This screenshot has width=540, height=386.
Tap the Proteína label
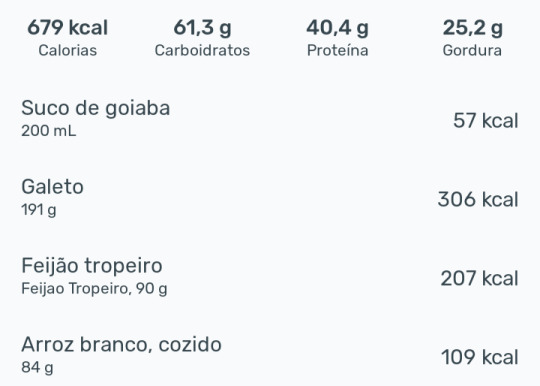coord(338,51)
